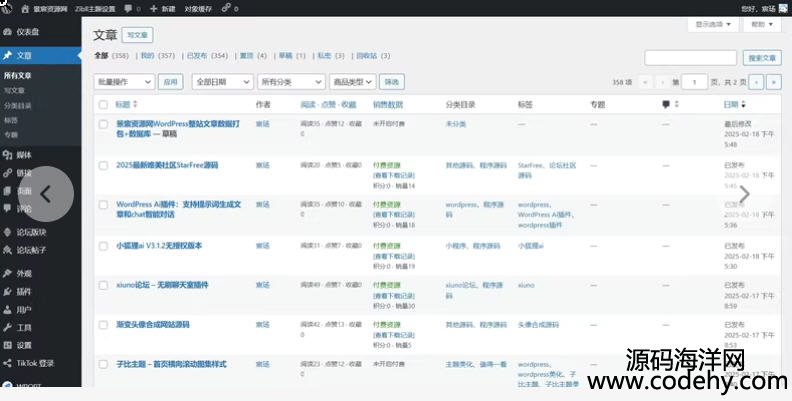Viewport: 792px width, 401px height.
Task: Click the 筛选 filter button
Action: pos(392,82)
